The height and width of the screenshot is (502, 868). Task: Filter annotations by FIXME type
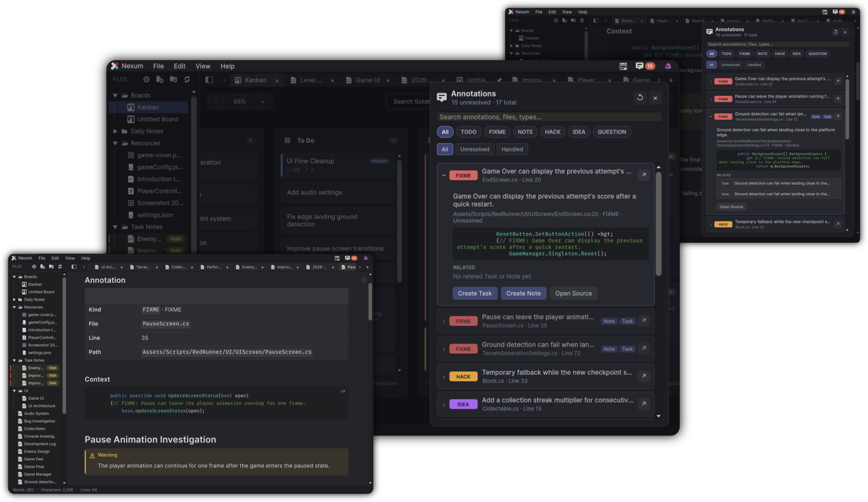click(x=497, y=132)
